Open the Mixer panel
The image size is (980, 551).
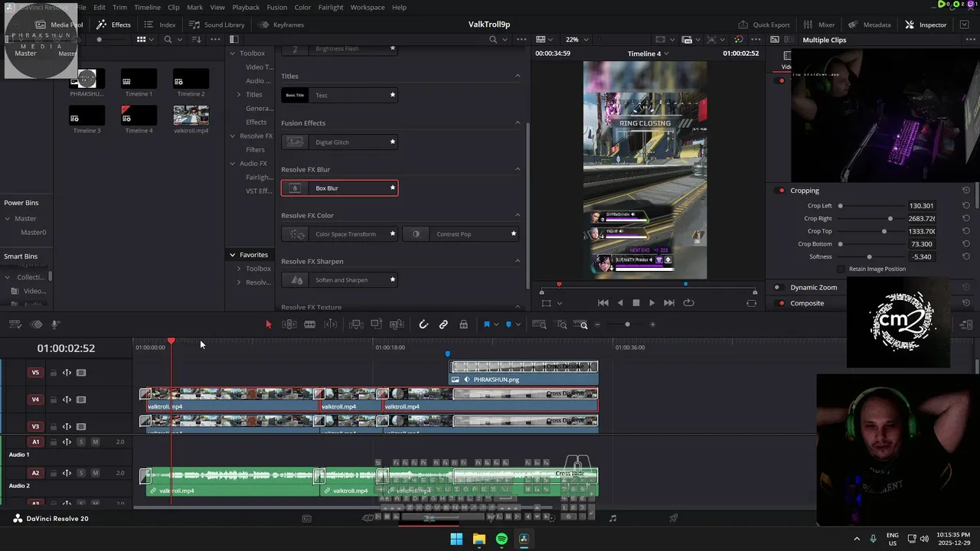point(818,24)
